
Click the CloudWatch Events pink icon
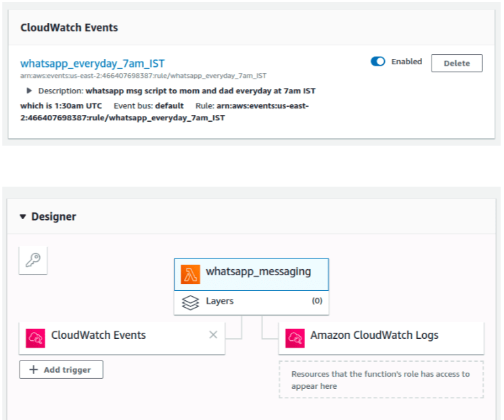point(35,338)
